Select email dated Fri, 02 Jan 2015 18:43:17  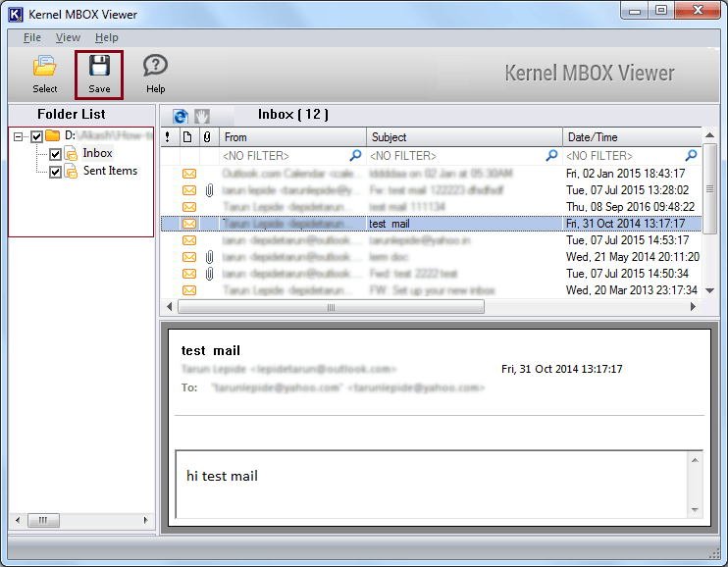pos(431,174)
